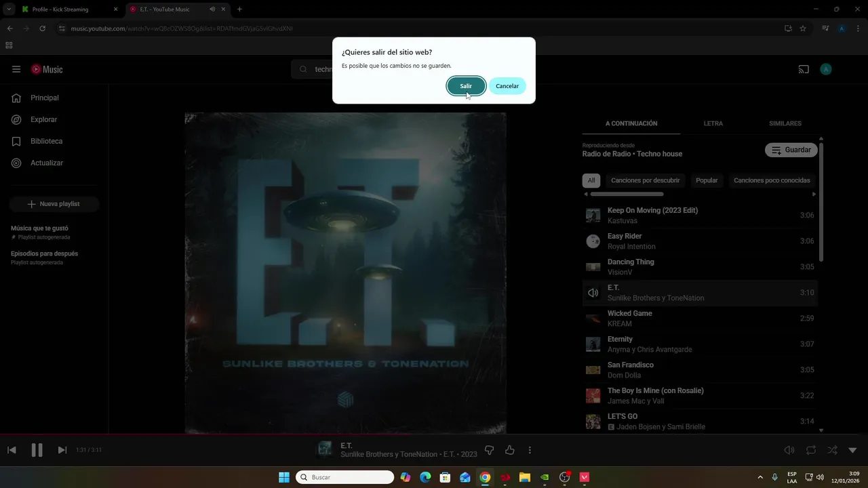Select the All filter chip
Viewport: 868px width, 488px height.
tap(591, 180)
